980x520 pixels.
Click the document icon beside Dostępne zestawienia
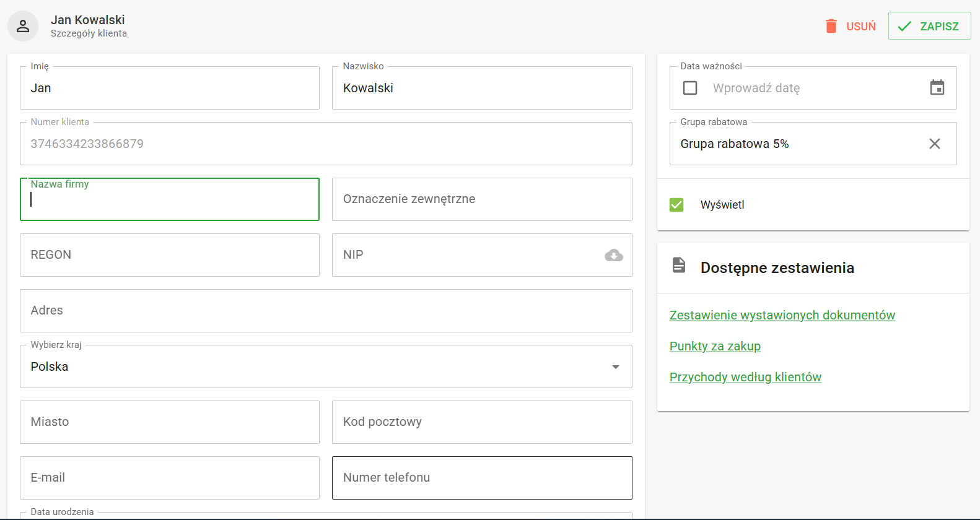(679, 266)
